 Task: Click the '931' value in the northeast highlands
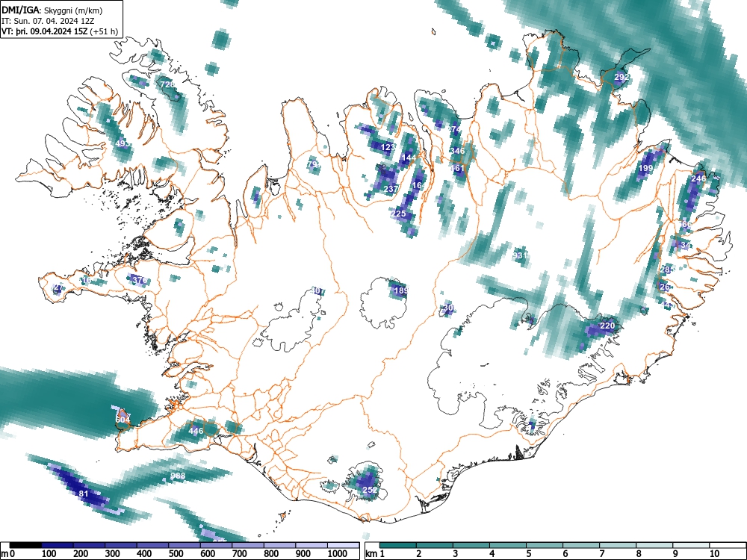pos(520,255)
